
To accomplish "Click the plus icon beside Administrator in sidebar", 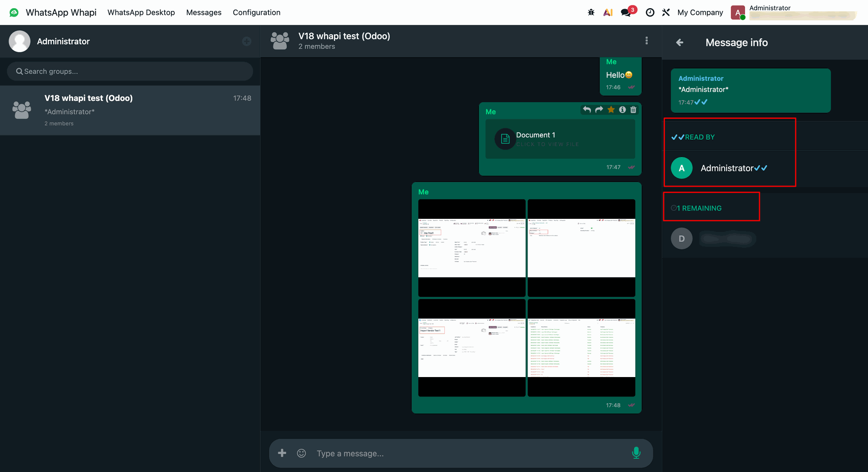I will [x=246, y=42].
